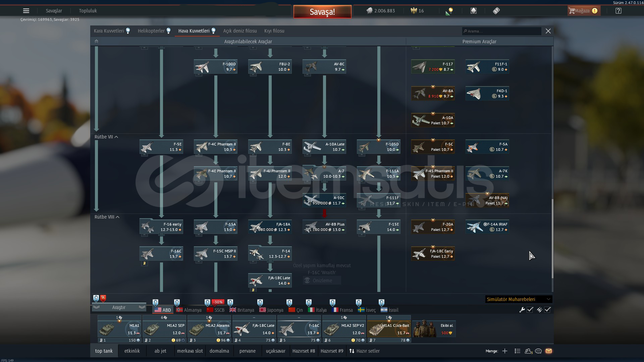Open the mail envelope icon
The height and width of the screenshot is (362, 644).
pyautogui.click(x=549, y=351)
